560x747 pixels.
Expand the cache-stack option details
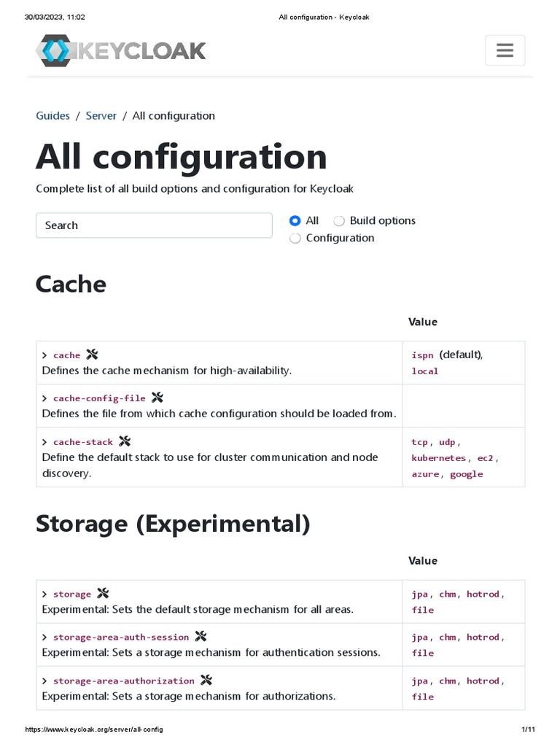click(x=45, y=442)
